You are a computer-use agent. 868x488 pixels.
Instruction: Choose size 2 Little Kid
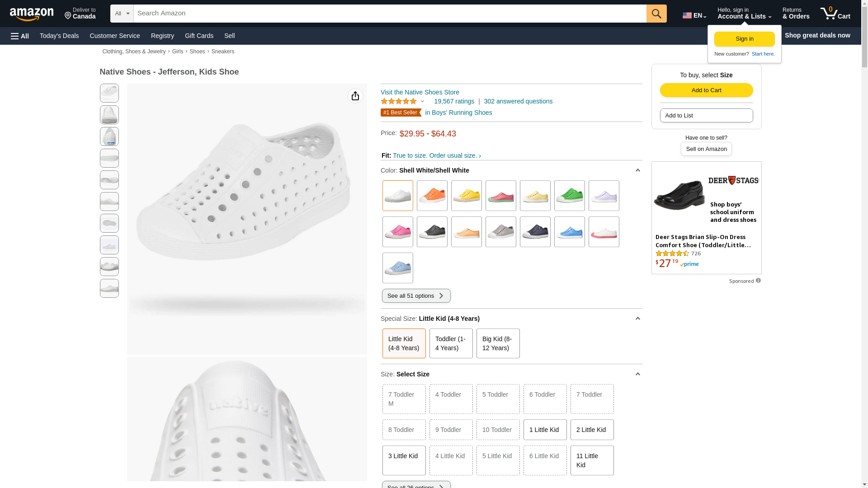[x=592, y=430]
